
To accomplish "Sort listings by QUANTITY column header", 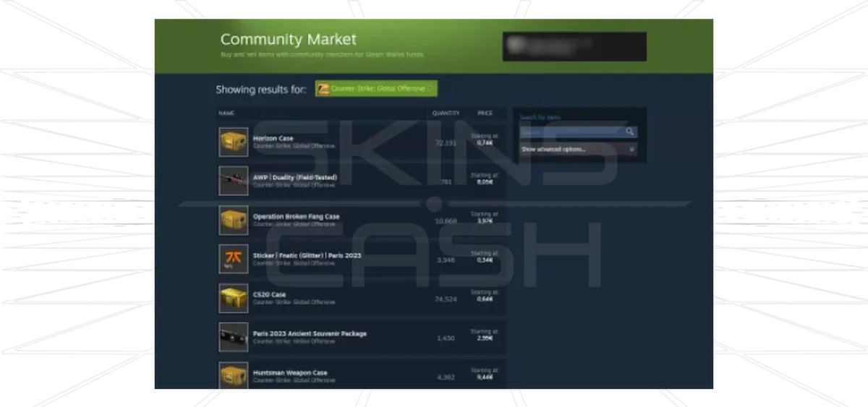I will click(446, 113).
